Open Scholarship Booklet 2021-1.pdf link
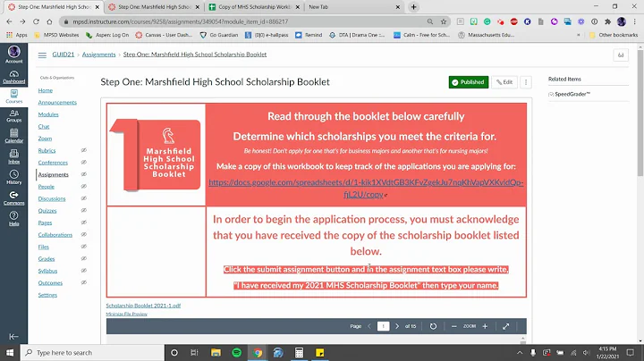Image resolution: width=644 pixels, height=361 pixels. (143, 306)
